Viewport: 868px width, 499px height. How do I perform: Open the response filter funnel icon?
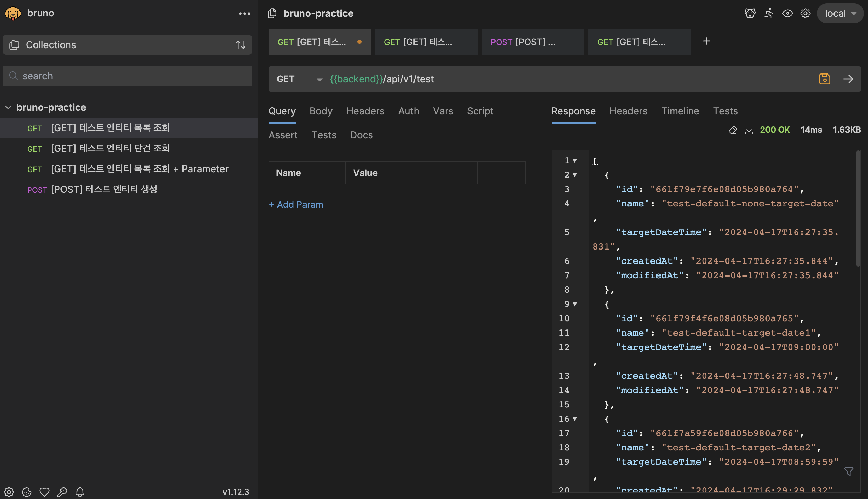[849, 472]
